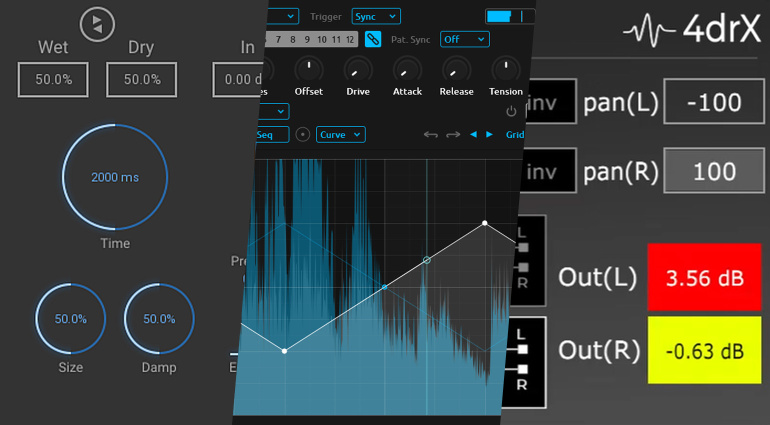Screen dimensions: 770x425
Task: Click the Grid button
Action: (514, 134)
